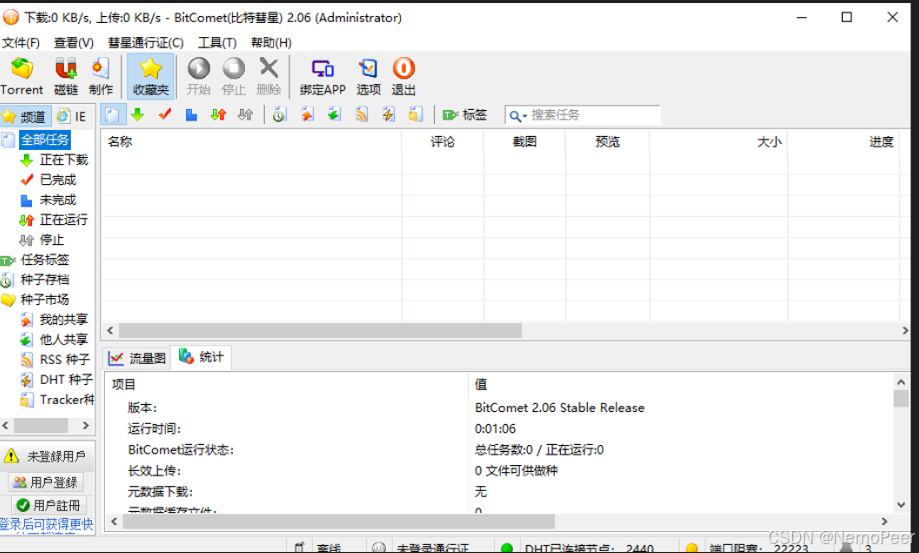919x553 pixels.
Task: Click DHT torrent lightning icon in task toolbar
Action: pyautogui.click(x=389, y=114)
